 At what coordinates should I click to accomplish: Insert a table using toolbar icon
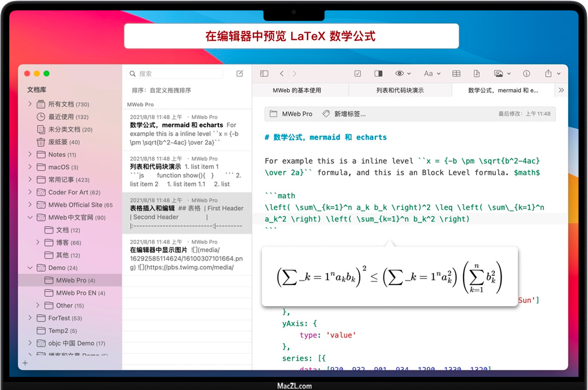(x=456, y=73)
